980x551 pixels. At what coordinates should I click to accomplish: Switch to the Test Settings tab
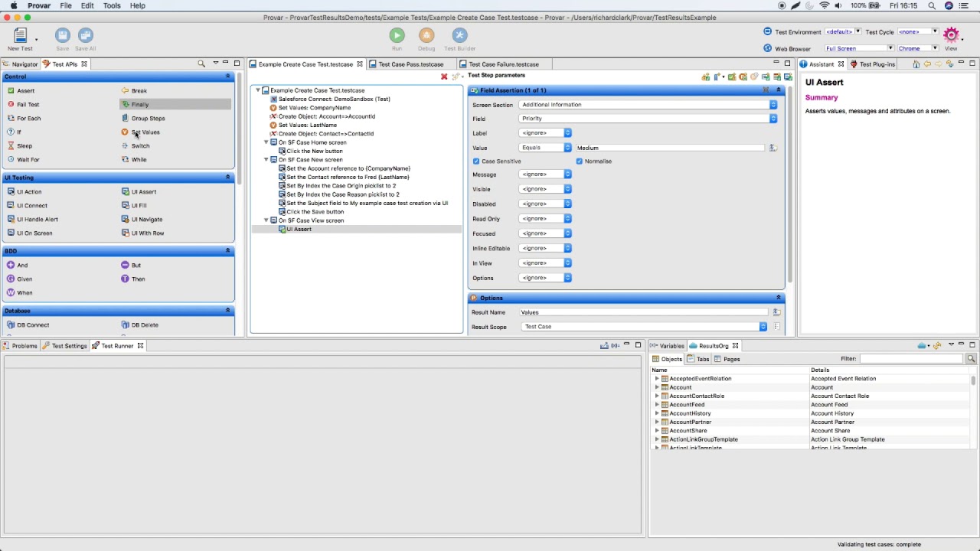tap(68, 346)
